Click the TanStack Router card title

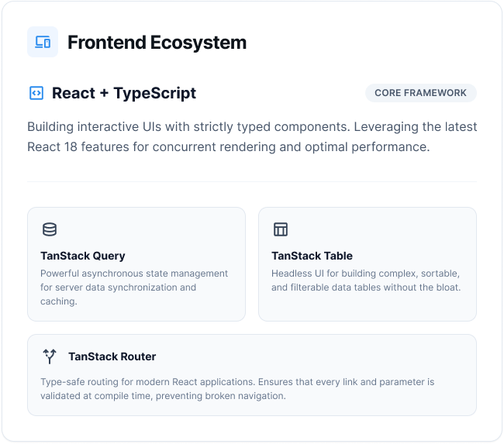pyautogui.click(x=112, y=356)
